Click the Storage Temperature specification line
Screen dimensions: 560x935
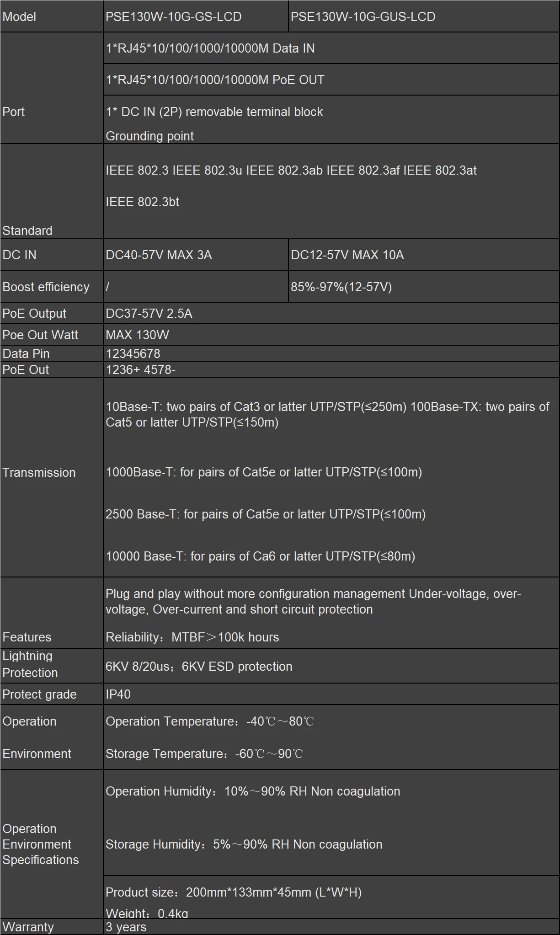click(x=204, y=754)
